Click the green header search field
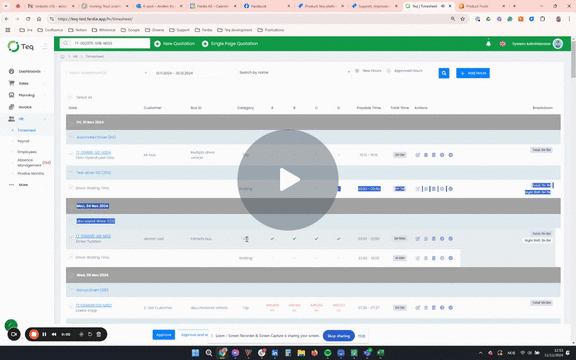 pos(105,43)
